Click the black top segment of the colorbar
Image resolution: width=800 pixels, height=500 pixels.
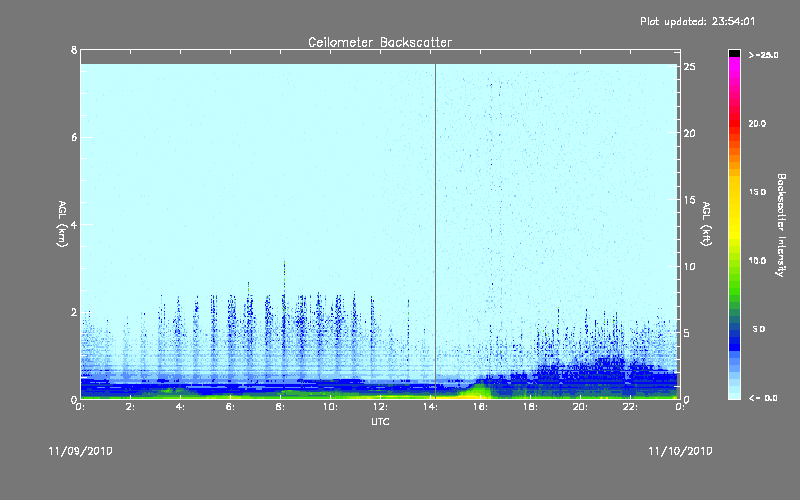click(x=734, y=53)
